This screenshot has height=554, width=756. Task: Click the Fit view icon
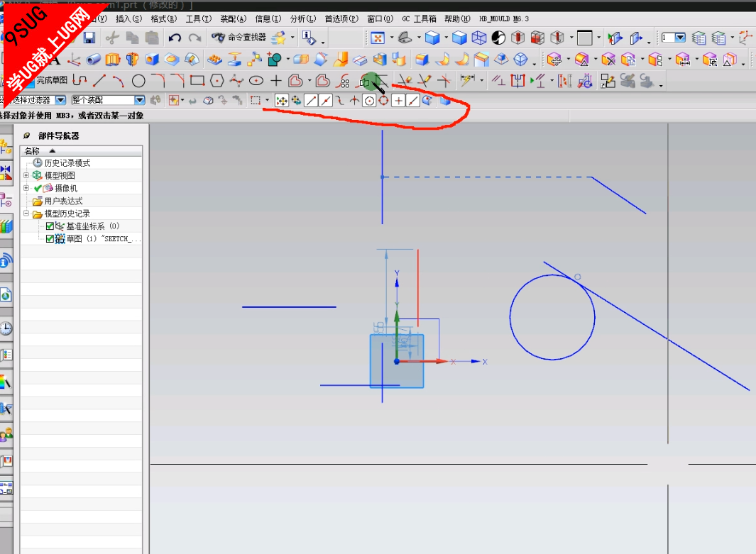[378, 38]
